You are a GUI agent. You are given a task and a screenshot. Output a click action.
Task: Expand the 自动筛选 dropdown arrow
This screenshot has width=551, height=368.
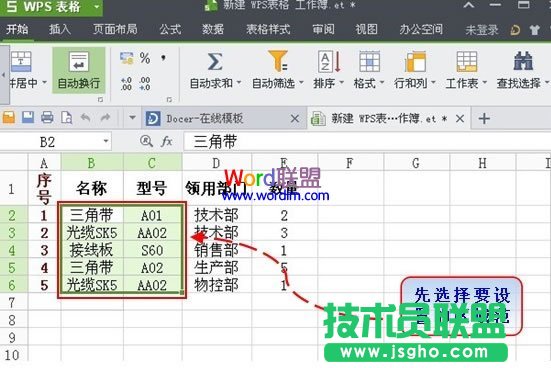tap(301, 83)
